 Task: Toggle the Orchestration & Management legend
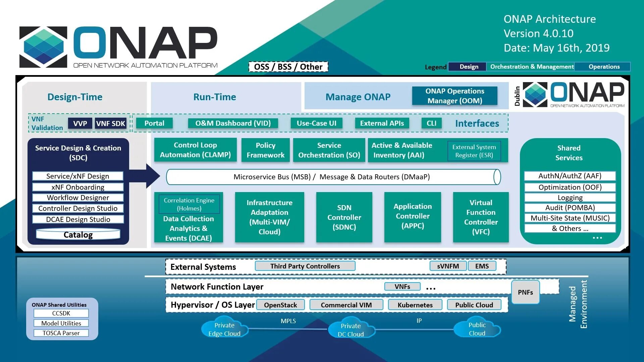click(531, 67)
